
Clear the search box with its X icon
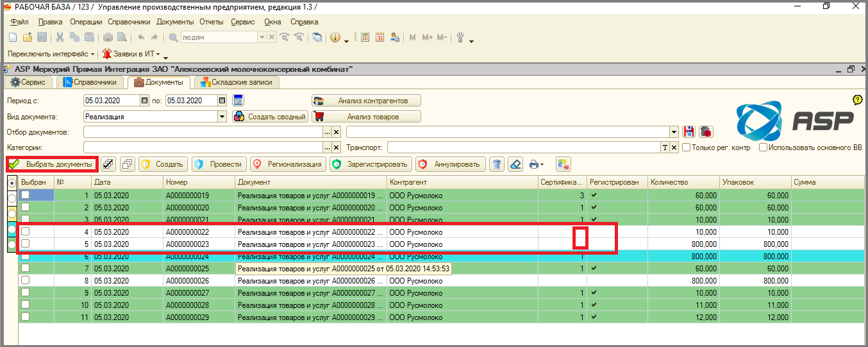(x=272, y=38)
